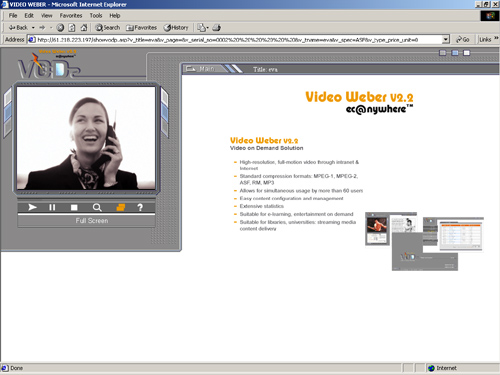Image resolution: width=500 pixels, height=375 pixels.
Task: Click 'Easy content configuration and management' text
Action: pos(291,198)
